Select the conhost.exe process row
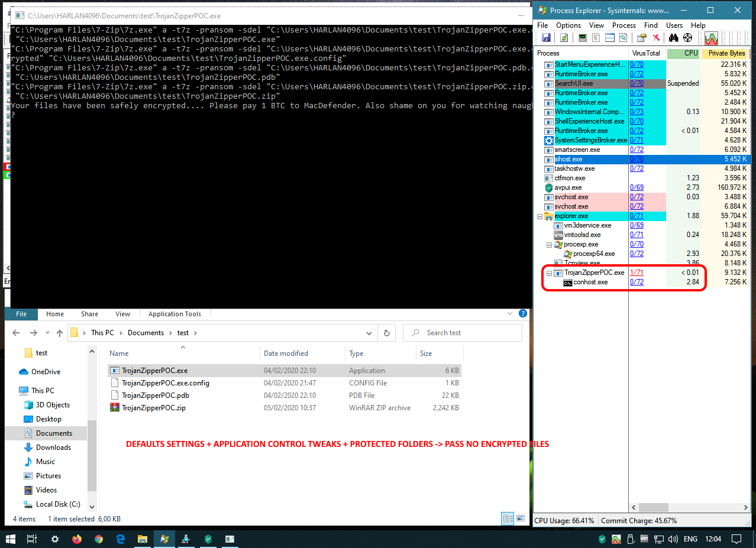Image resolution: width=756 pixels, height=548 pixels. point(642,283)
